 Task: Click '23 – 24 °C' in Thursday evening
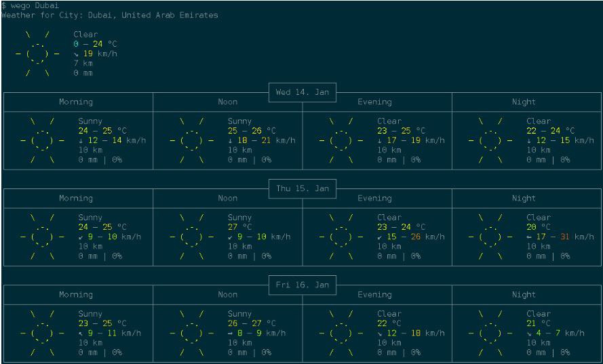pos(401,228)
